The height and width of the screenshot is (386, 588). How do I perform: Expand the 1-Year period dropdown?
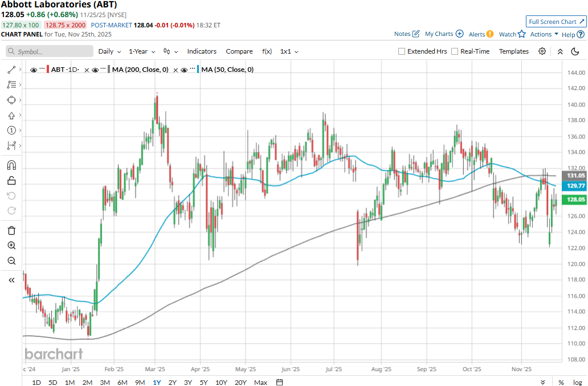point(142,51)
